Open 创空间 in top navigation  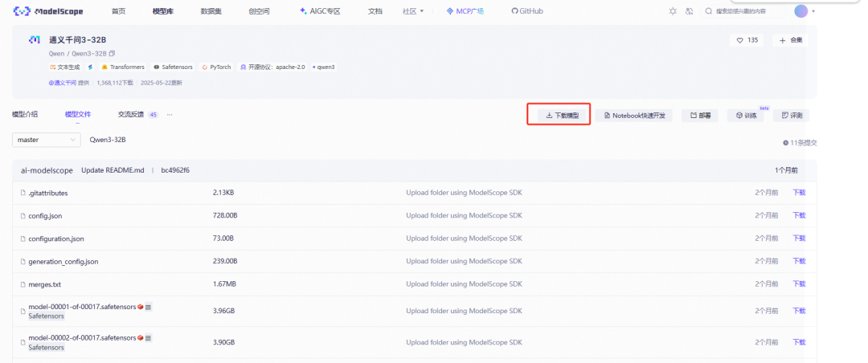pyautogui.click(x=259, y=11)
